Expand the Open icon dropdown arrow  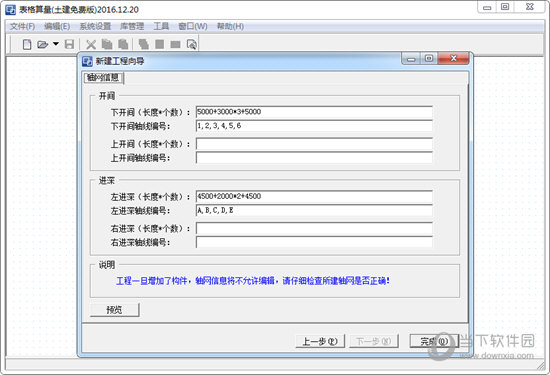[x=56, y=44]
